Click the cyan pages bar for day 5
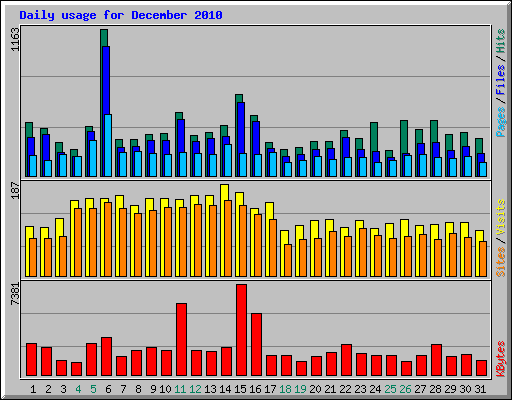Image resolution: width=512 pixels, height=400 pixels. pos(93,158)
